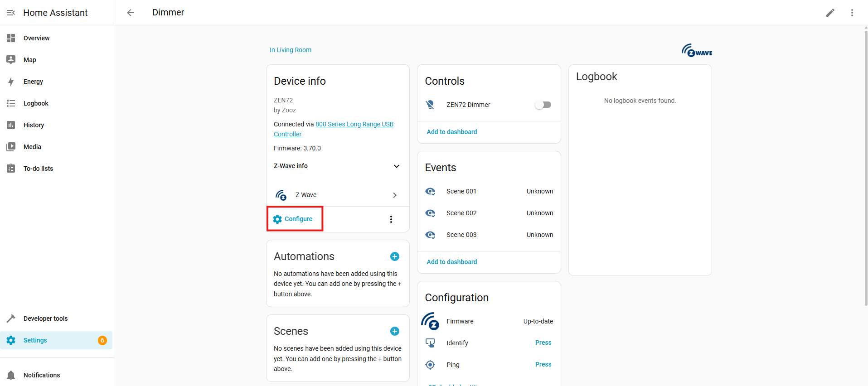Go to Developer tools in sidebar
This screenshot has height=386, width=868.
(45, 318)
